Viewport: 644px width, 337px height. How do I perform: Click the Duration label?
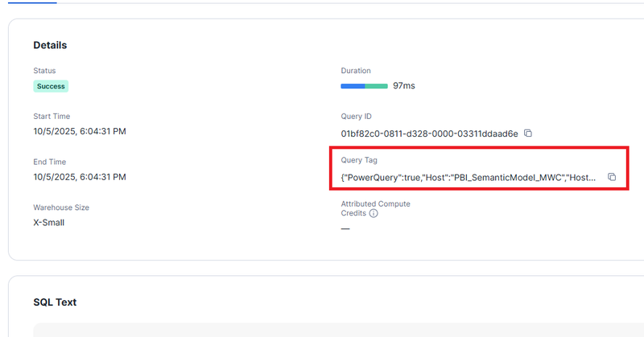point(356,71)
